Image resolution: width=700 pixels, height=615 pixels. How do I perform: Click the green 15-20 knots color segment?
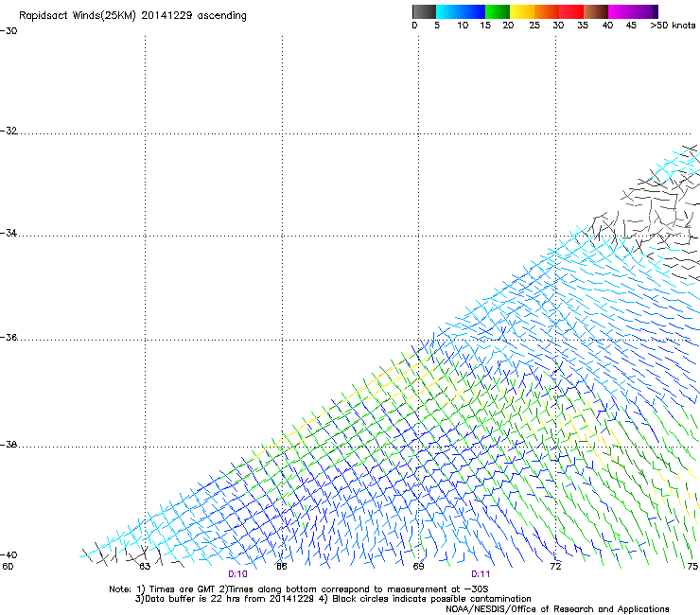pos(498,11)
